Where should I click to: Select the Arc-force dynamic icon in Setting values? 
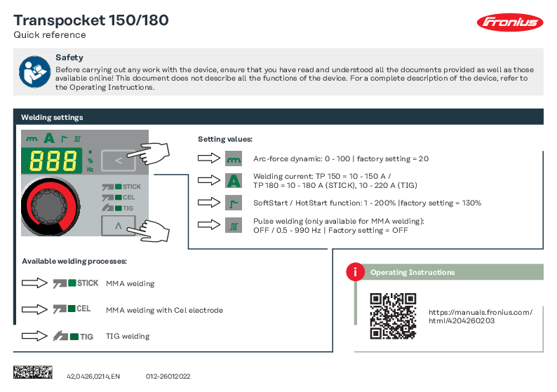(x=234, y=158)
